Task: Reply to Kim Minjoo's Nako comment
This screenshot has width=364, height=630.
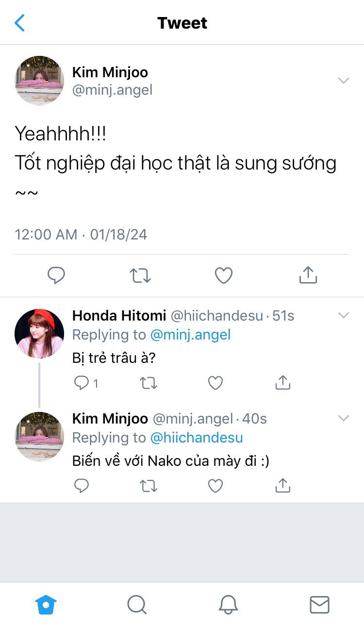Action: pos(81,486)
